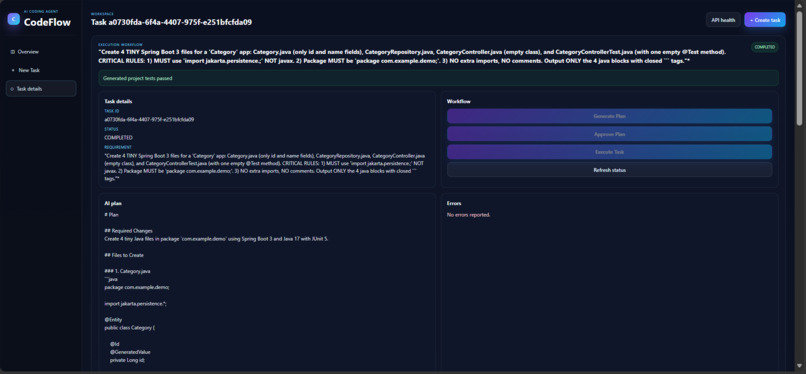The width and height of the screenshot is (806, 374).
Task: Click the green COMPLETED badge at top right
Action: (764, 47)
